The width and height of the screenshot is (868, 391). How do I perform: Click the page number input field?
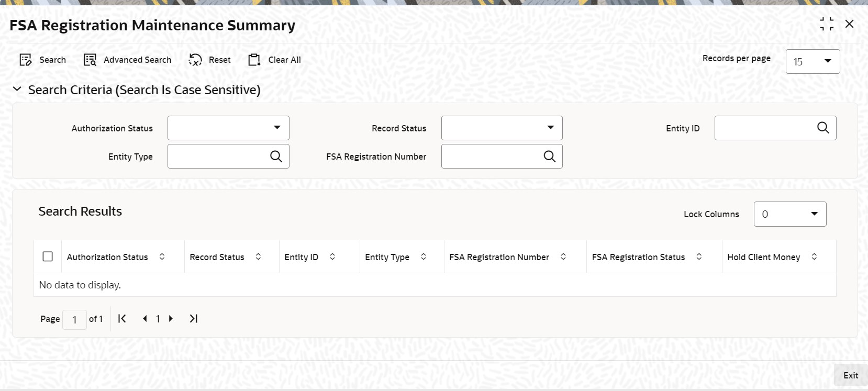[x=74, y=319]
